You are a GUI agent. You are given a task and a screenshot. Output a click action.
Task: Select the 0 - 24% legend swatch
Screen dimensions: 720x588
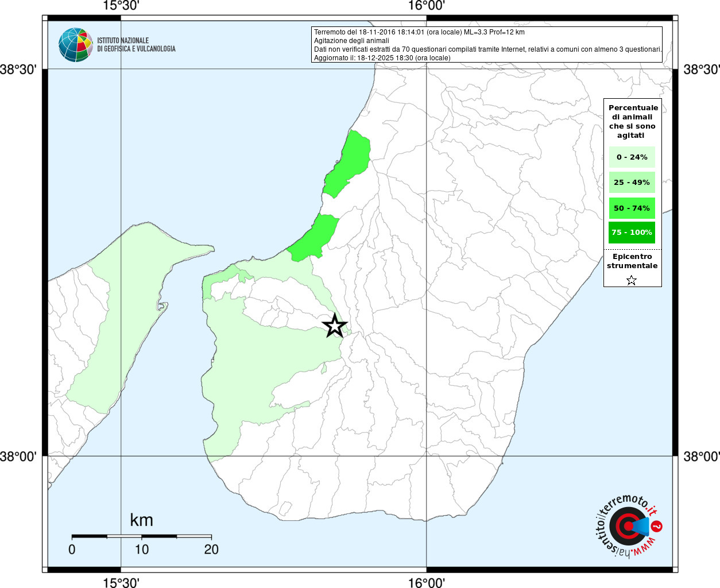tap(632, 157)
